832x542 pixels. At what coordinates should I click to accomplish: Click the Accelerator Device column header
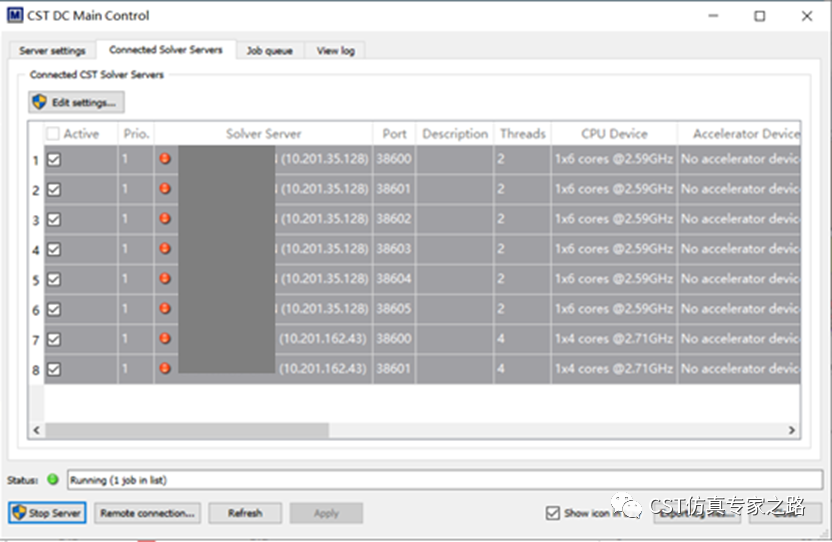[x=739, y=134]
